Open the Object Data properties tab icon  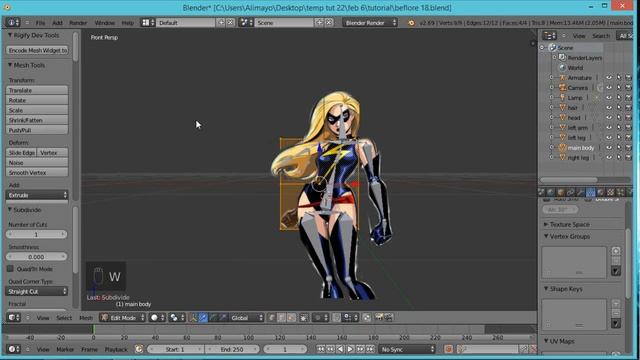591,192
